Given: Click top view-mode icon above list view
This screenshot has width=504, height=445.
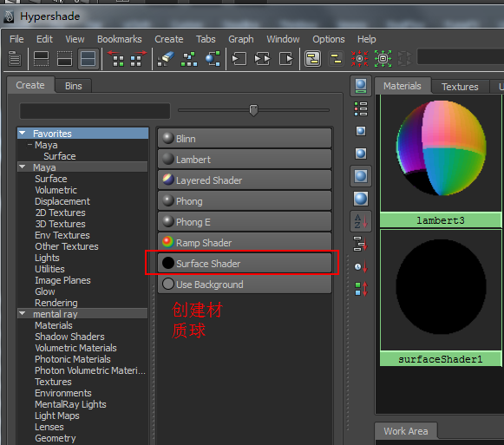Looking at the screenshot, I should (361, 86).
